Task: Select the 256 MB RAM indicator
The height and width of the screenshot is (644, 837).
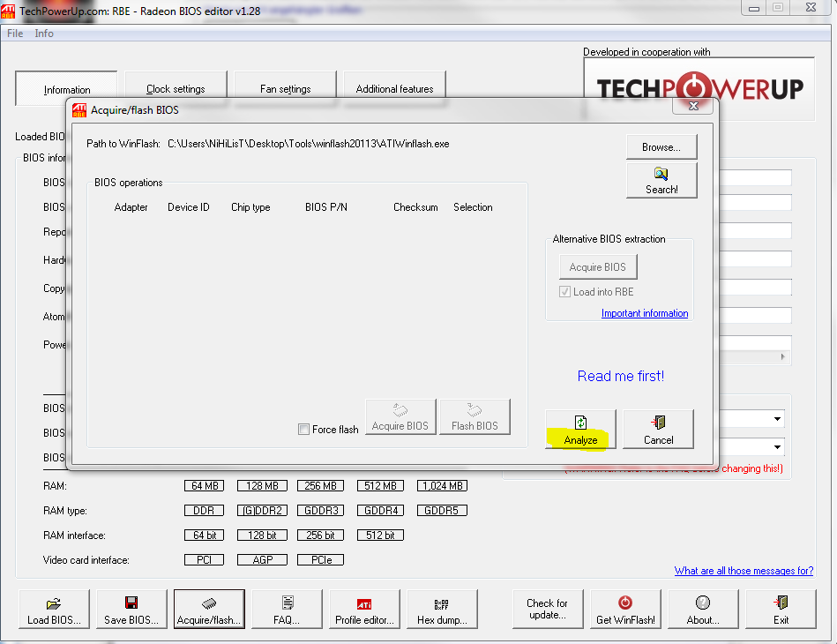Action: pos(320,486)
